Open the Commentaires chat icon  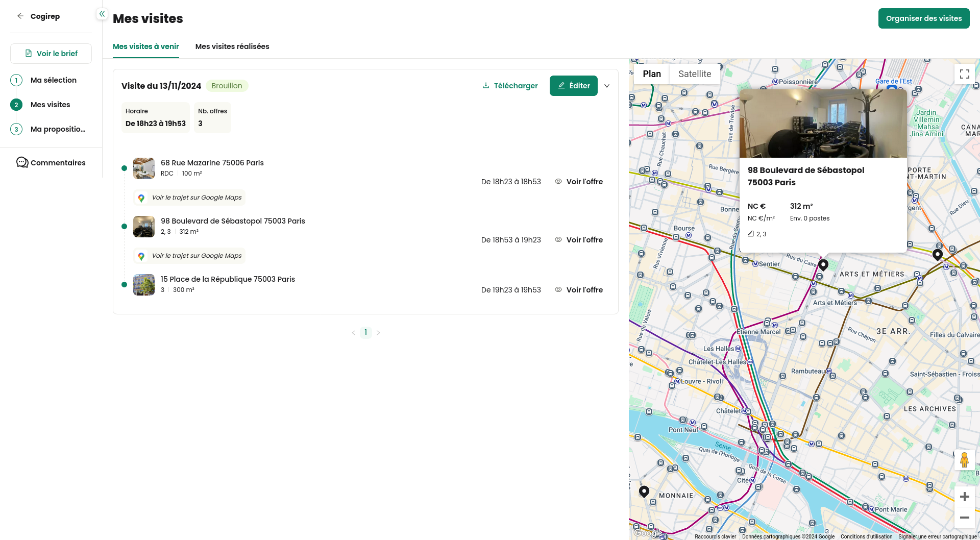click(22, 163)
